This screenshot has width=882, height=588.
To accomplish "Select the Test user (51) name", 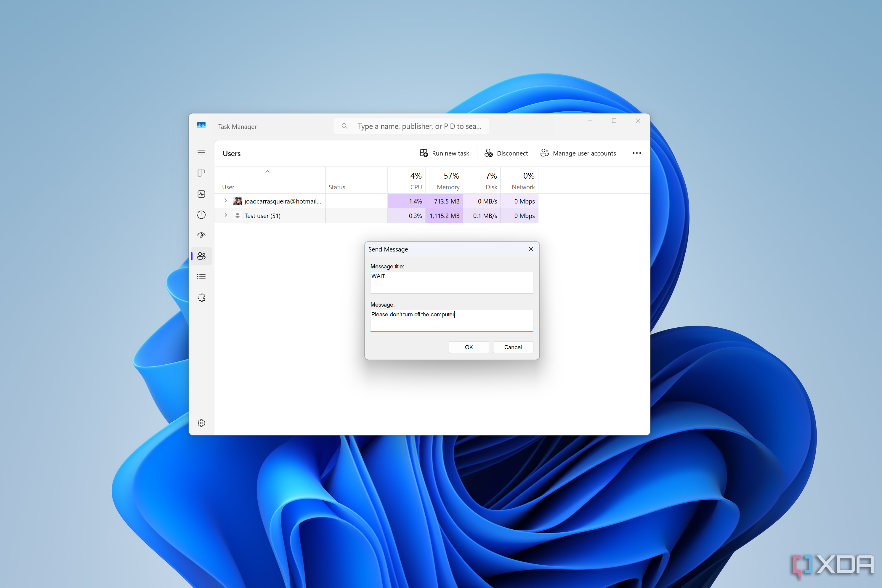I will (262, 216).
